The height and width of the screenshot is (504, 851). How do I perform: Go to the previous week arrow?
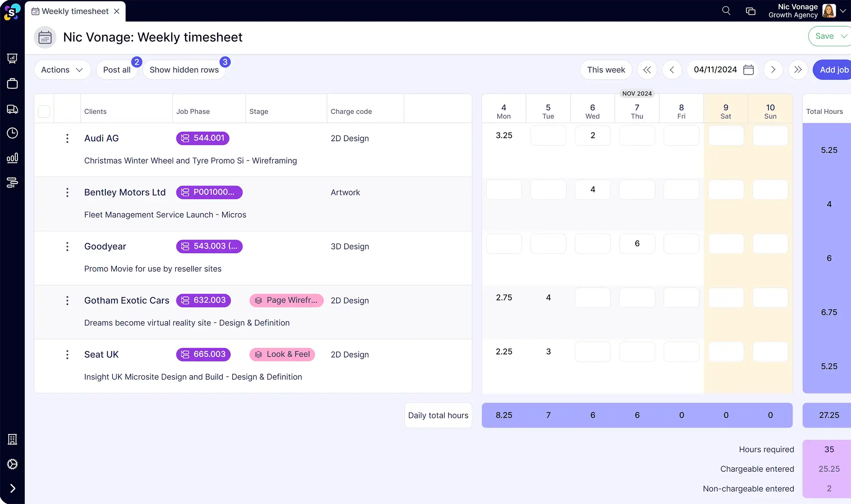point(672,70)
